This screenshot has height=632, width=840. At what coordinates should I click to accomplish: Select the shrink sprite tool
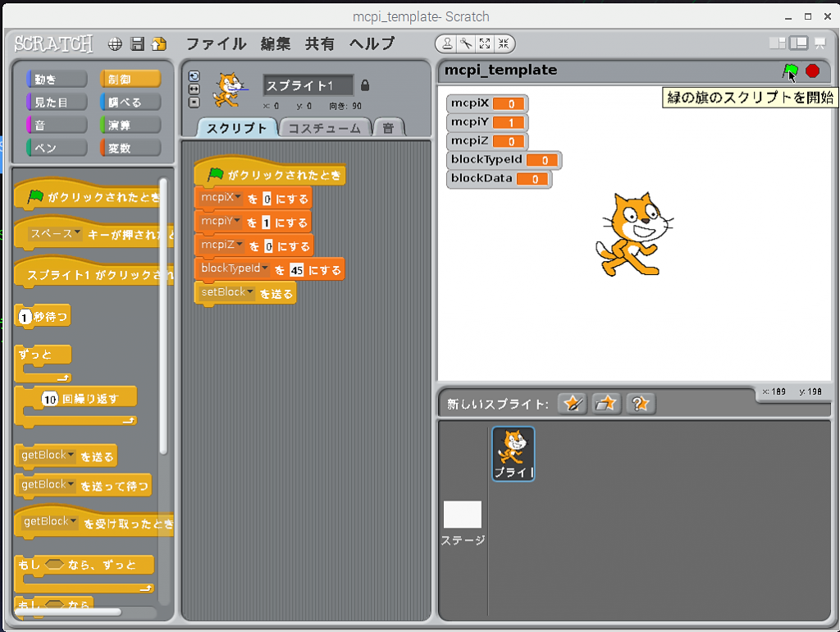coord(504,44)
